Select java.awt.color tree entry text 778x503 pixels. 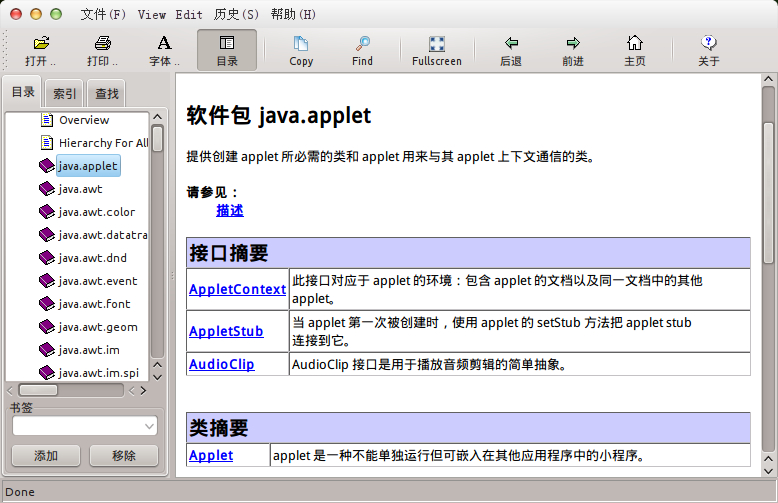point(96,212)
